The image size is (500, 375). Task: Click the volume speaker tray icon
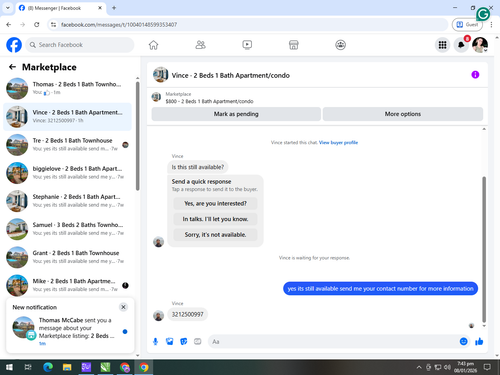447,367
